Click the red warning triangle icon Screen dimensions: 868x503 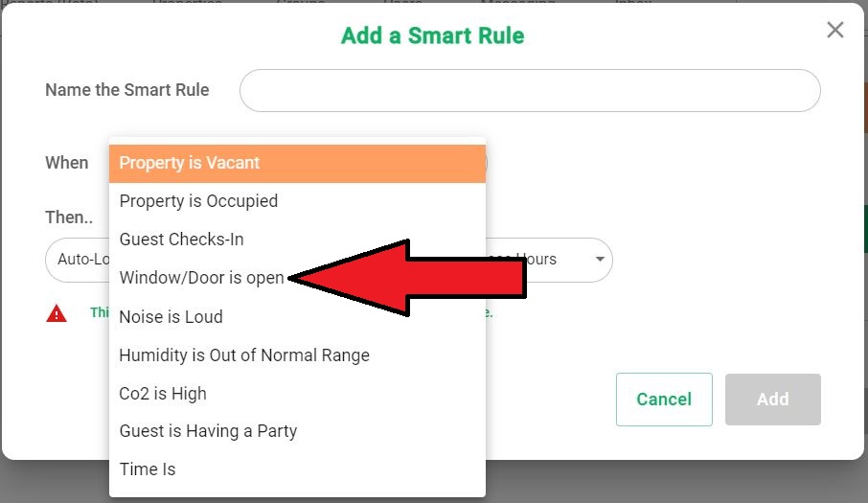click(x=57, y=313)
